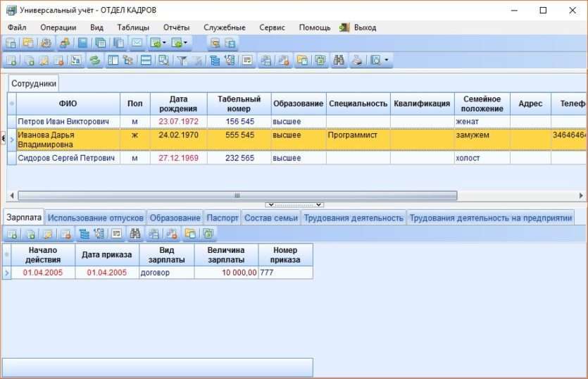Collapse panel using left chevron on splitter
Screen dimensions: 588x379
point(271,205)
